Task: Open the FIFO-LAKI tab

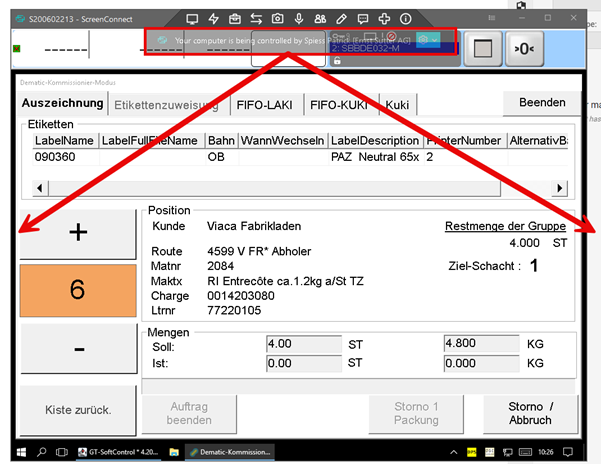Action: tap(265, 104)
